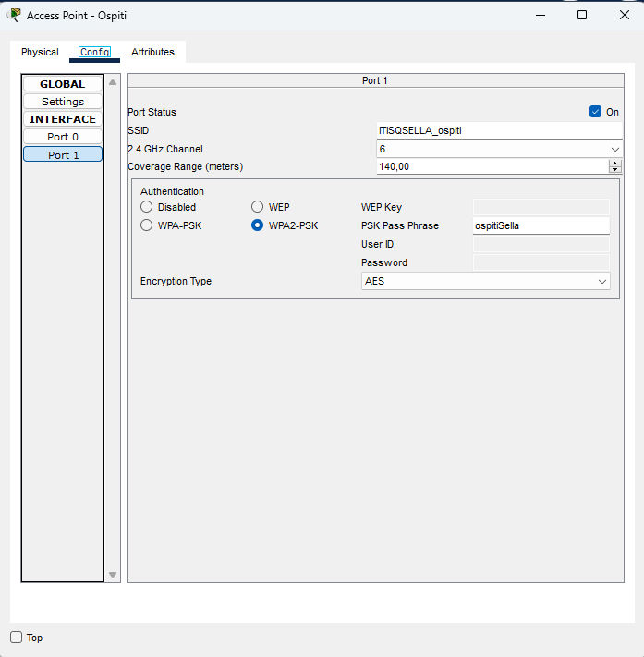Maximize the Access Point window
This screenshot has height=657, width=644.
pos(582,15)
